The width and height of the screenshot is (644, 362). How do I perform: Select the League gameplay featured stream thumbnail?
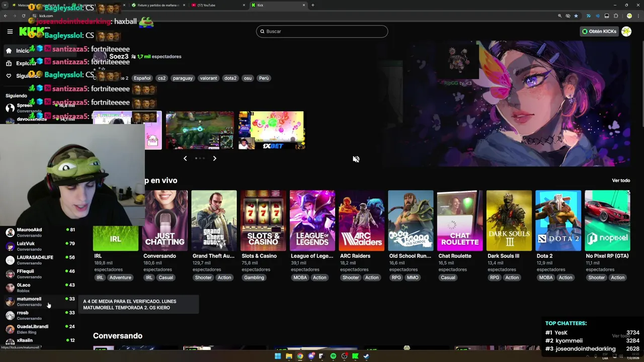pyautogui.click(x=200, y=130)
